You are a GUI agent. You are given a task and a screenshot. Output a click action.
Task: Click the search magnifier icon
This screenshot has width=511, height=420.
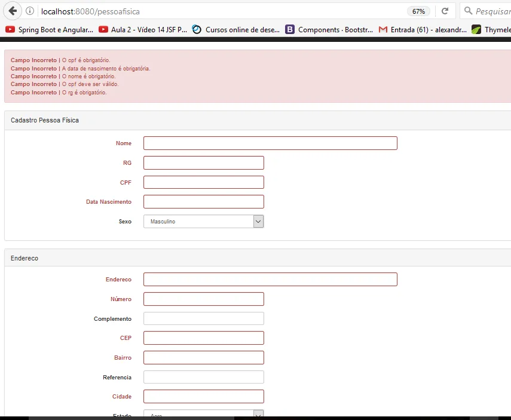tap(468, 11)
